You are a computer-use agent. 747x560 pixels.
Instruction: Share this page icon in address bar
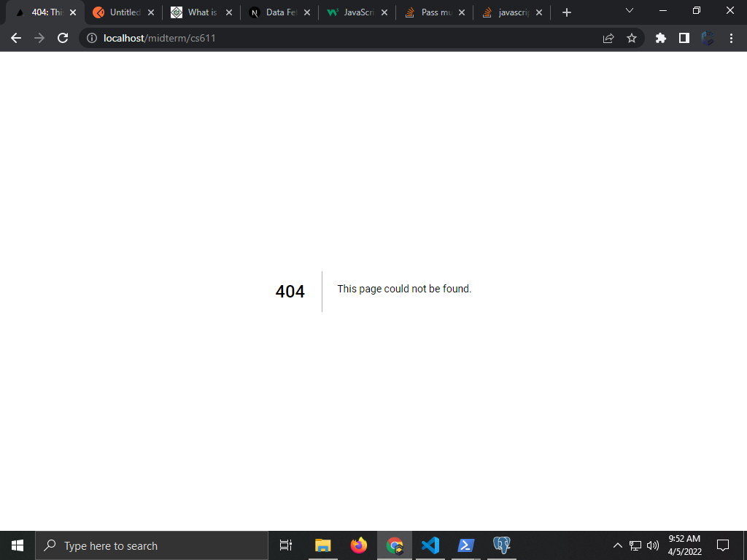point(608,38)
